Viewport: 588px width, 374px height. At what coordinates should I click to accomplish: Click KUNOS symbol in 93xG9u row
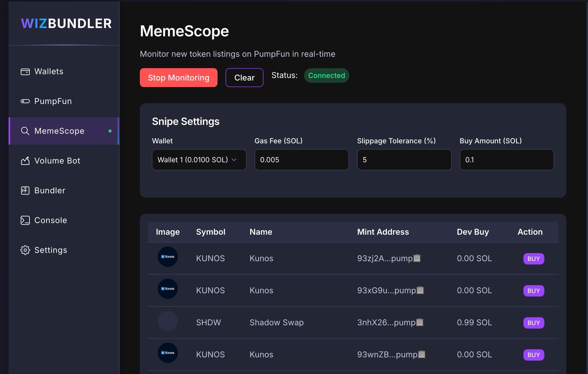click(x=210, y=290)
